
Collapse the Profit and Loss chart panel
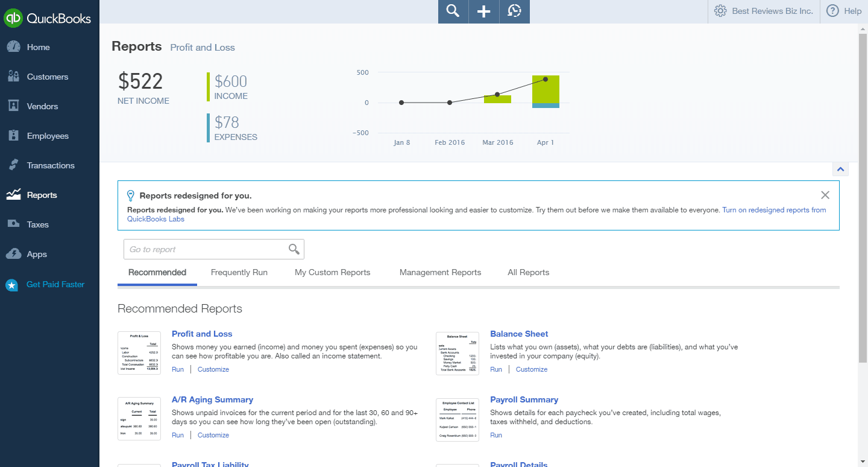pos(840,169)
